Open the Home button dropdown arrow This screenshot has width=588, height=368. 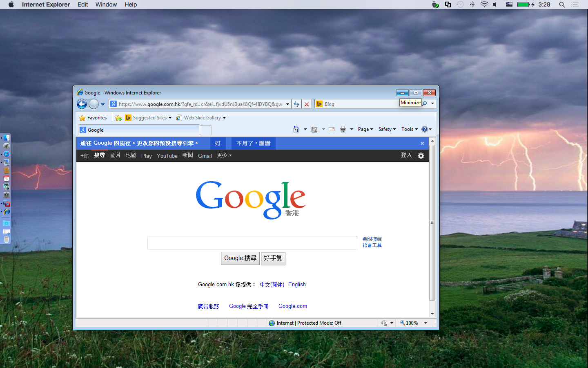(305, 129)
